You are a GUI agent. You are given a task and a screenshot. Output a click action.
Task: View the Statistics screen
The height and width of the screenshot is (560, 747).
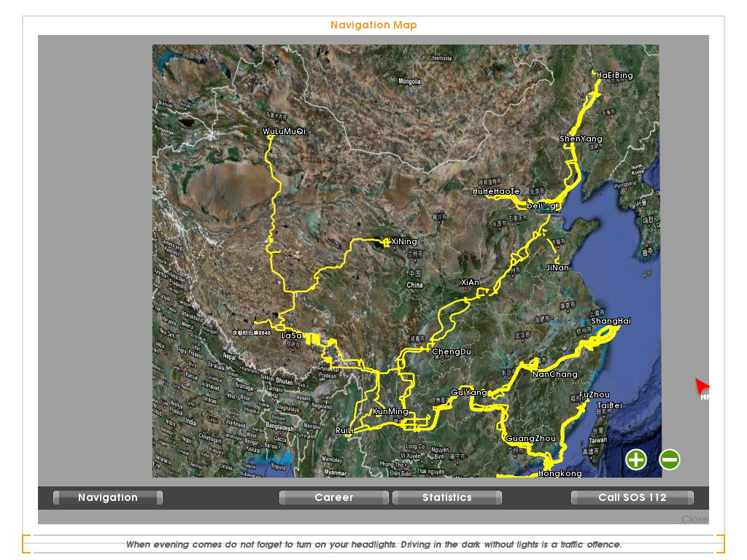click(x=447, y=497)
